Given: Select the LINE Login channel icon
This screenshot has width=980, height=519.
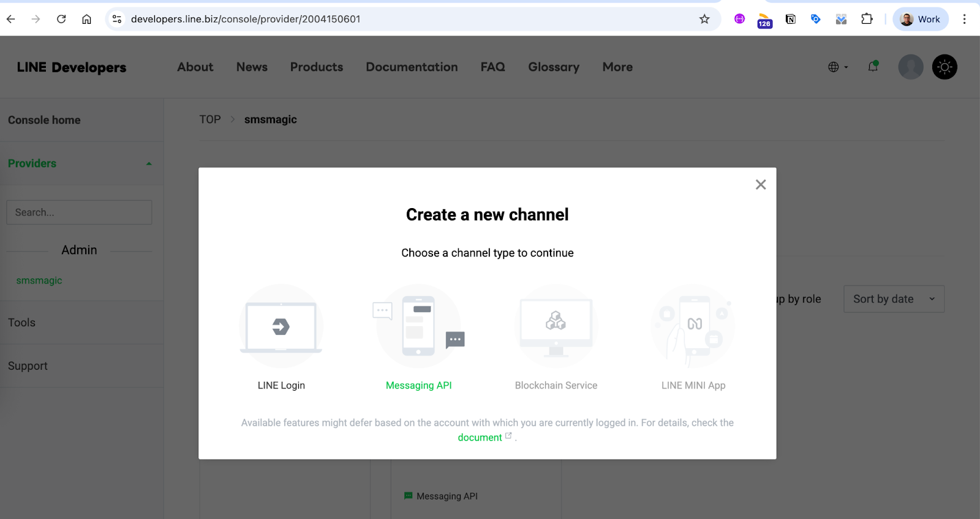Looking at the screenshot, I should tap(281, 326).
